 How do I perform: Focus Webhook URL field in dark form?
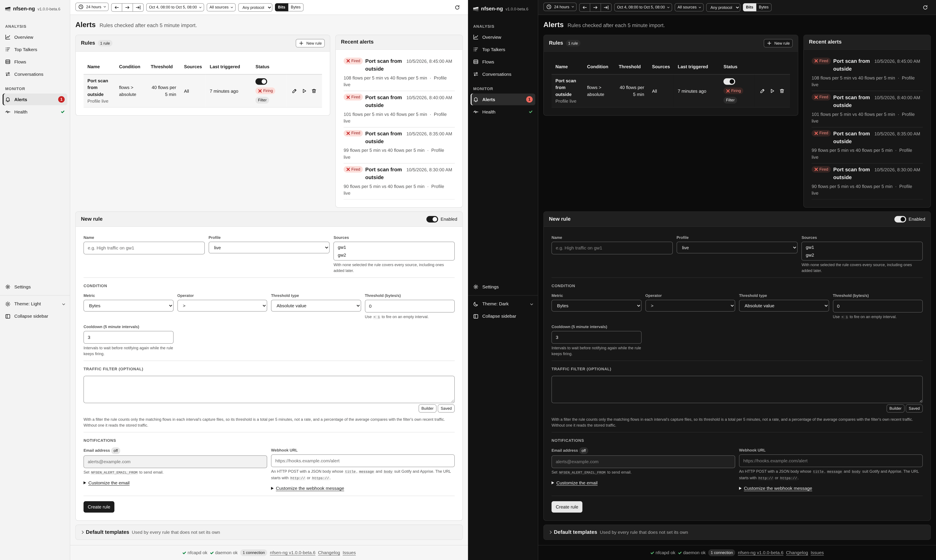pyautogui.click(x=831, y=461)
